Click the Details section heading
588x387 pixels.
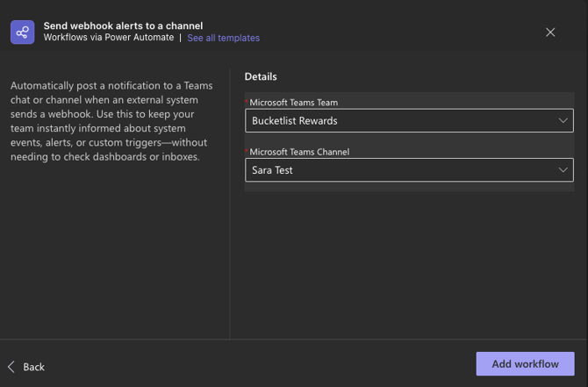click(261, 77)
